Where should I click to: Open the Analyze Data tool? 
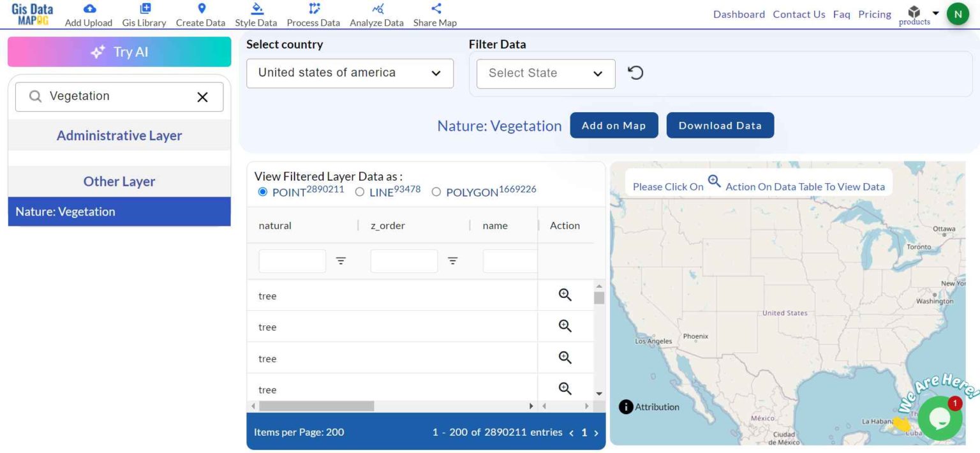click(x=376, y=14)
